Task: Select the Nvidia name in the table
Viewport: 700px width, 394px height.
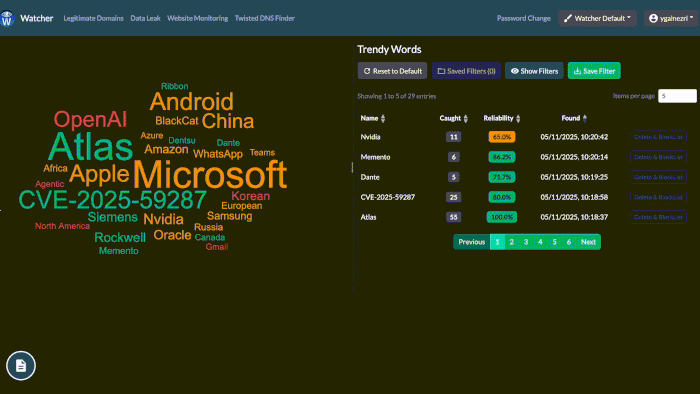Action: (371, 137)
